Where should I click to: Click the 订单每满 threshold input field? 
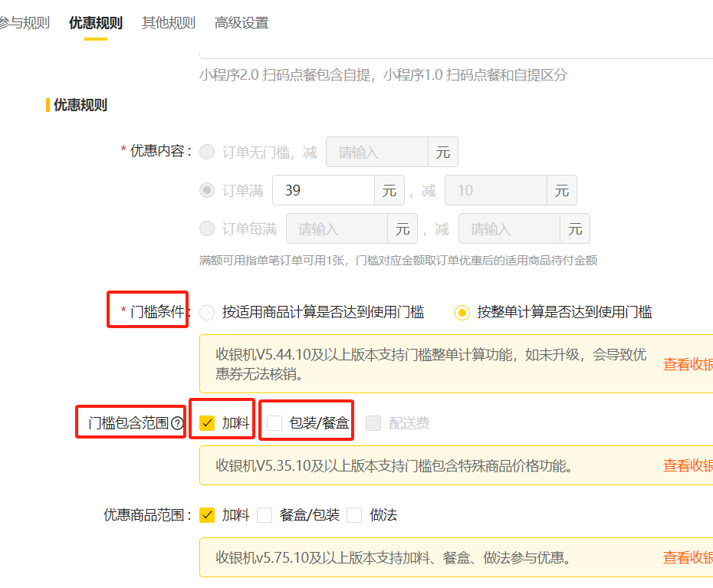tap(336, 228)
